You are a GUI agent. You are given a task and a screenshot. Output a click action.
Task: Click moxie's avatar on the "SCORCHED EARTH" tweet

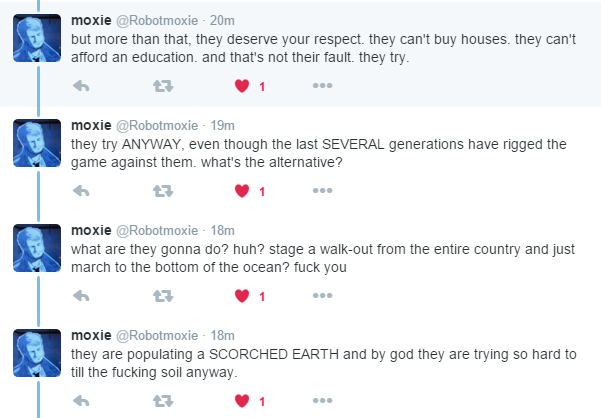[37, 354]
